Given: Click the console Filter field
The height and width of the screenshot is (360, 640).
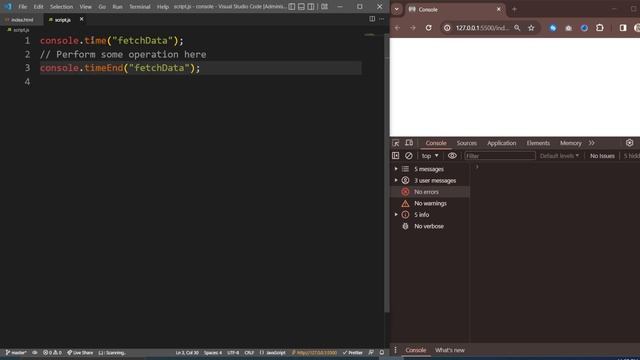Looking at the screenshot, I should click(500, 156).
